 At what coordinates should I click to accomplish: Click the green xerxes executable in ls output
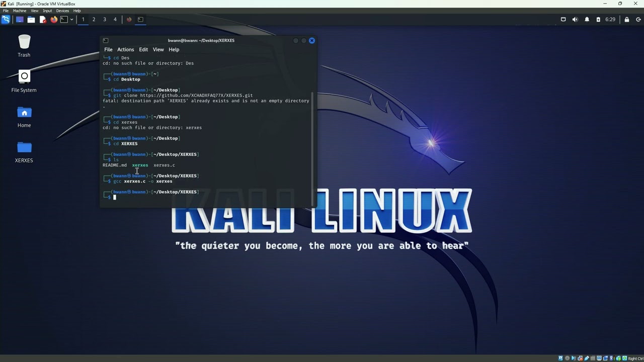click(x=140, y=165)
